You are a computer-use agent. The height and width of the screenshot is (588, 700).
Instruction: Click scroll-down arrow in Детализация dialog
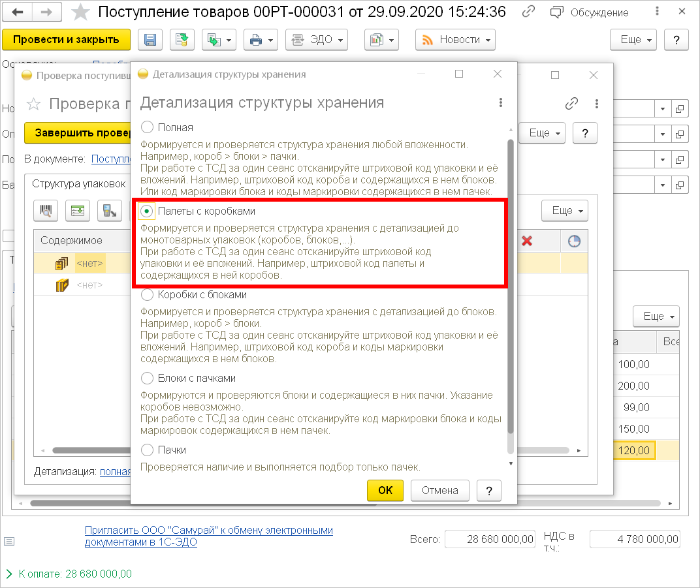pyautogui.click(x=511, y=463)
